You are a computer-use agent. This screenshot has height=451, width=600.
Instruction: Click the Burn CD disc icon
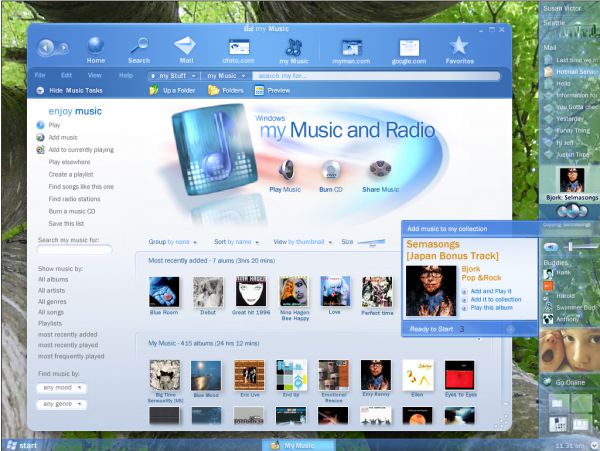tap(331, 170)
